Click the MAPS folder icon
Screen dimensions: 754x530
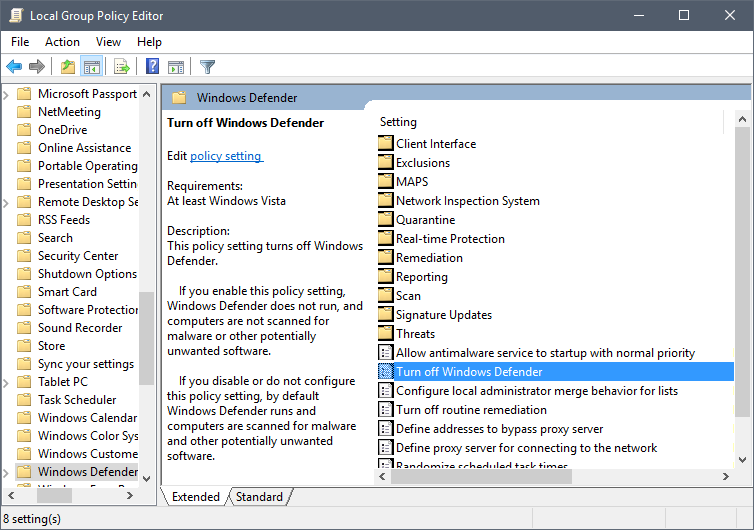386,181
